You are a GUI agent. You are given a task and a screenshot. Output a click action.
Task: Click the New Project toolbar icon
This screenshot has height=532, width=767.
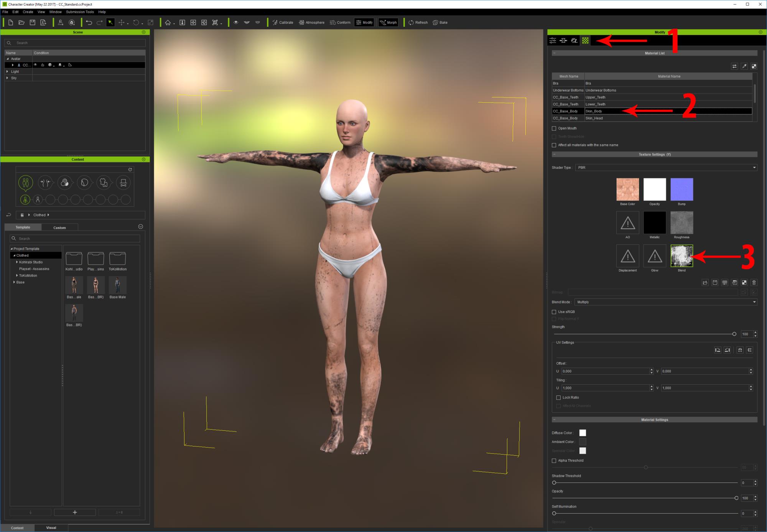tap(11, 23)
